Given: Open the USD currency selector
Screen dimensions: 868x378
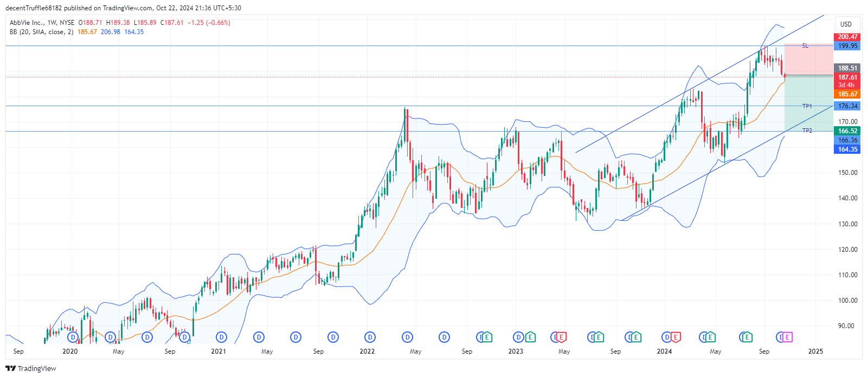Looking at the screenshot, I should coord(846,24).
